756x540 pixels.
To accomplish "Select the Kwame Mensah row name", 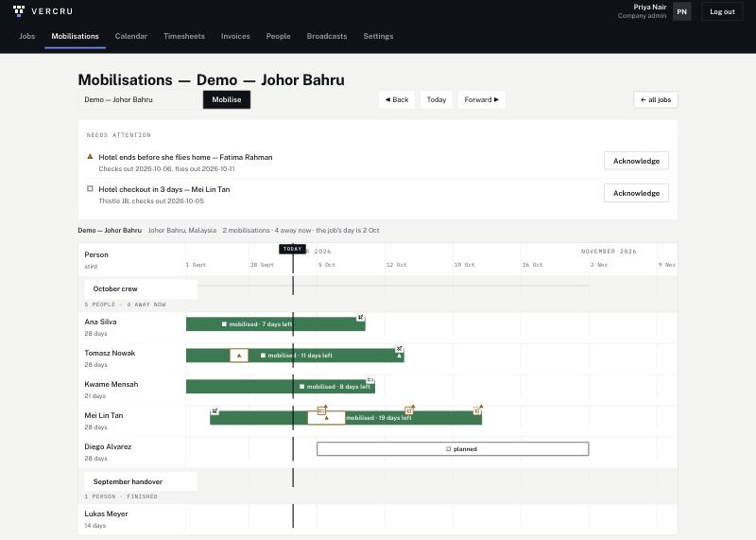I will (112, 384).
